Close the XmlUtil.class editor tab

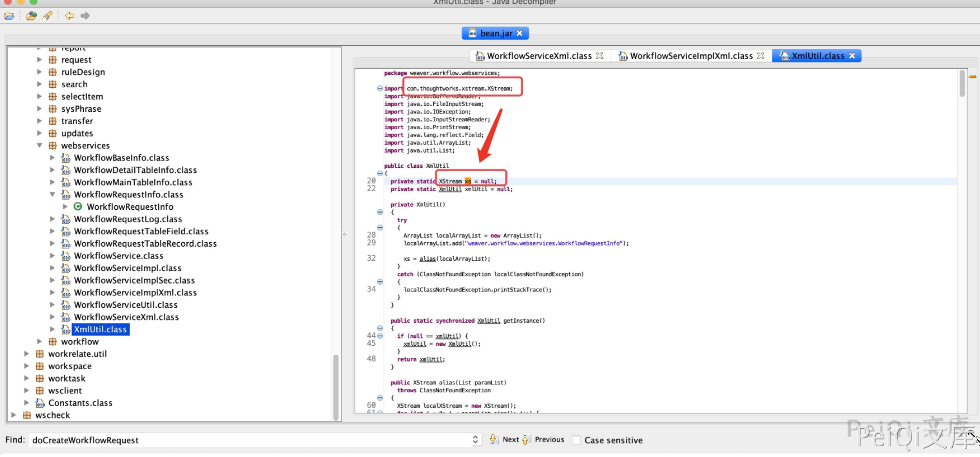pyautogui.click(x=852, y=56)
